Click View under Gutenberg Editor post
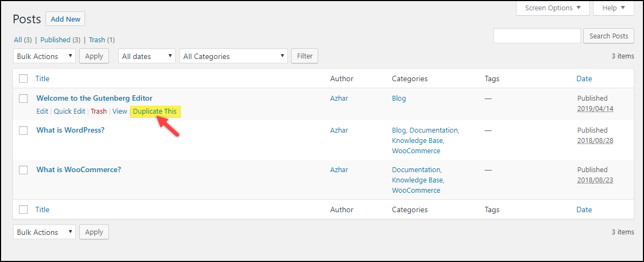Screen dimensions: 644x262 (120, 111)
